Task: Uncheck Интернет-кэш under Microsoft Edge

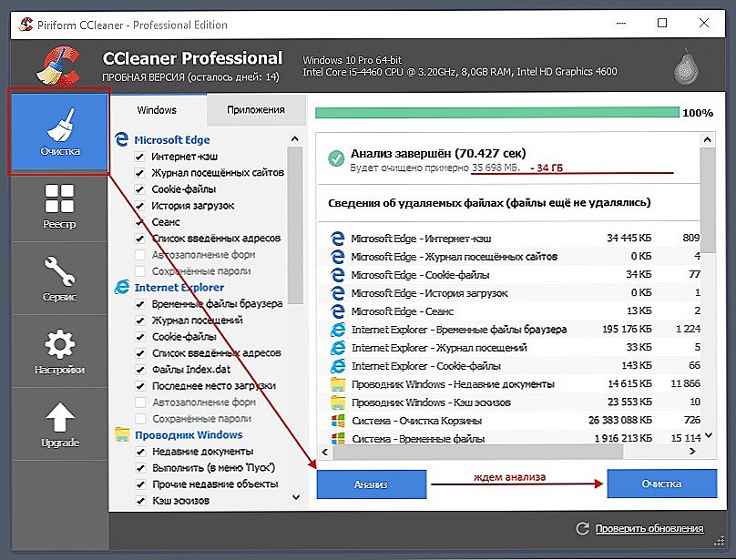Action: click(139, 157)
